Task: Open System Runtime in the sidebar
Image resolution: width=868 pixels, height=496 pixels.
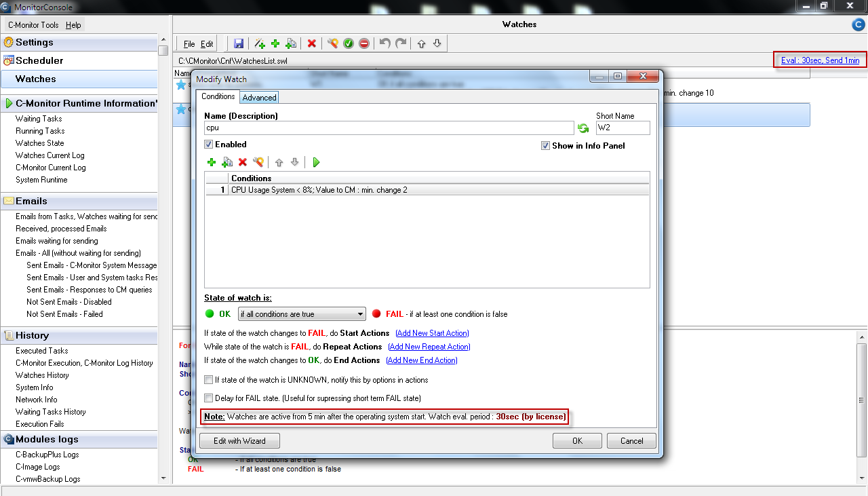Action: (41, 180)
